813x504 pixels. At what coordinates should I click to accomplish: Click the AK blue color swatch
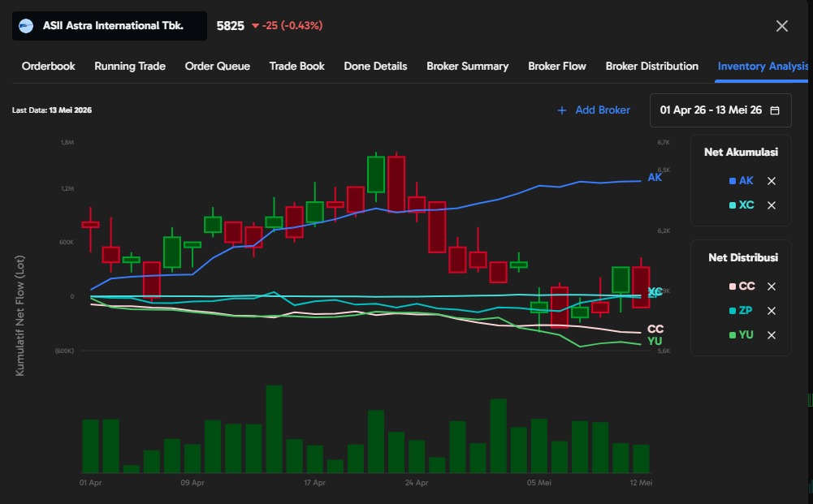732,181
